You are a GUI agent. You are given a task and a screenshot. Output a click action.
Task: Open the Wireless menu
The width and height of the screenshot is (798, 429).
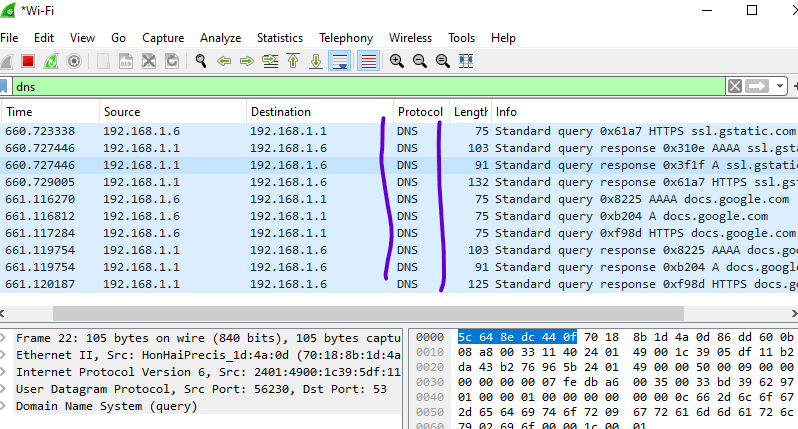(410, 38)
